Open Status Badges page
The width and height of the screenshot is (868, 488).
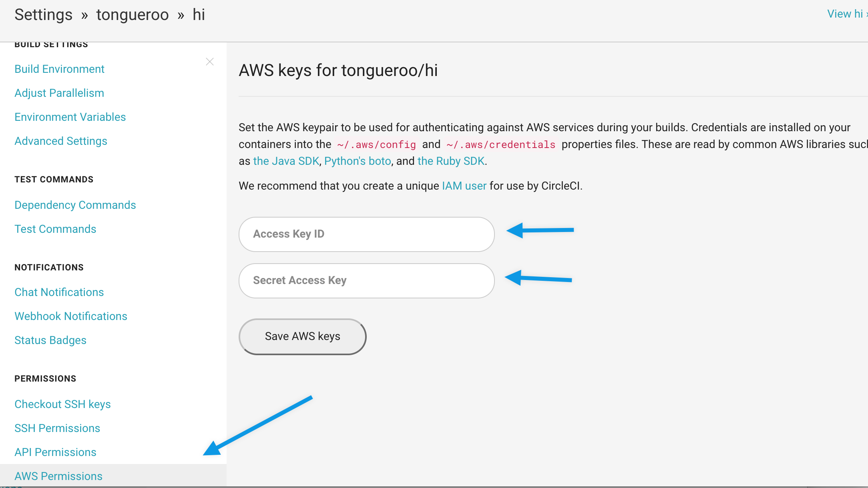(50, 340)
